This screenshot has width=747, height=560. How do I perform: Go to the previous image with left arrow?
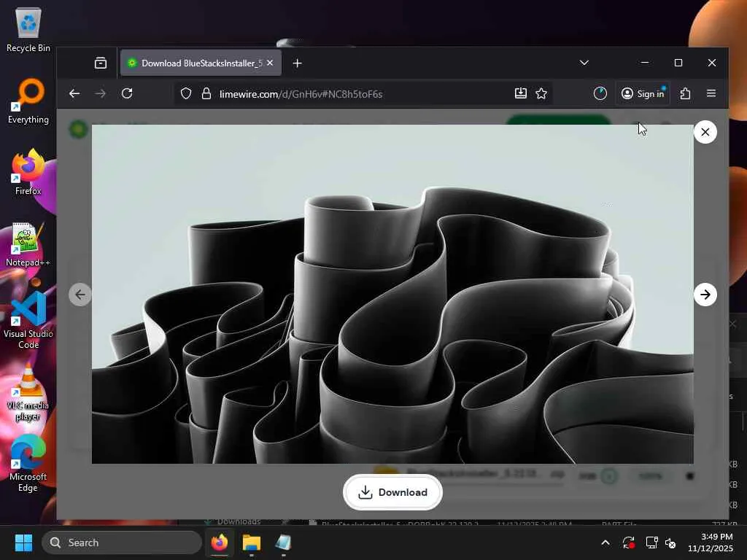point(80,295)
